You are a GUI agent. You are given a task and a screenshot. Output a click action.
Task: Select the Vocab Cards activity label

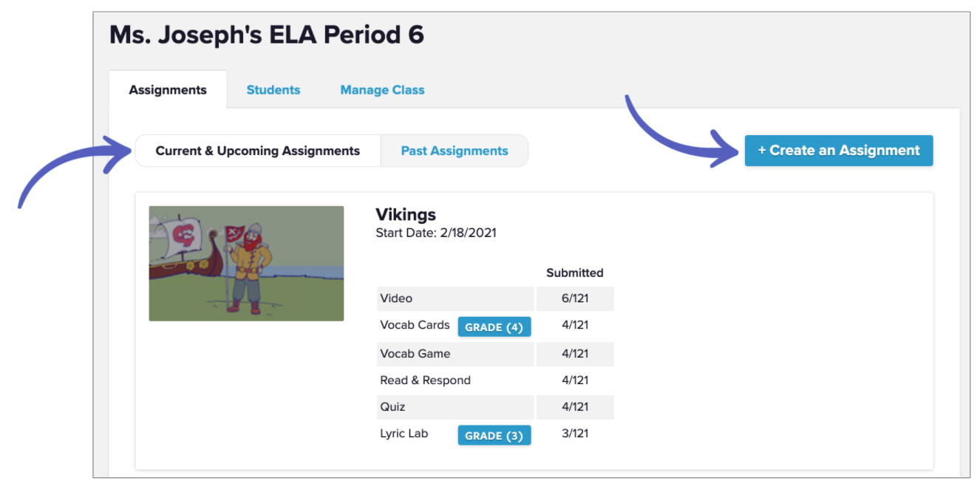[415, 325]
